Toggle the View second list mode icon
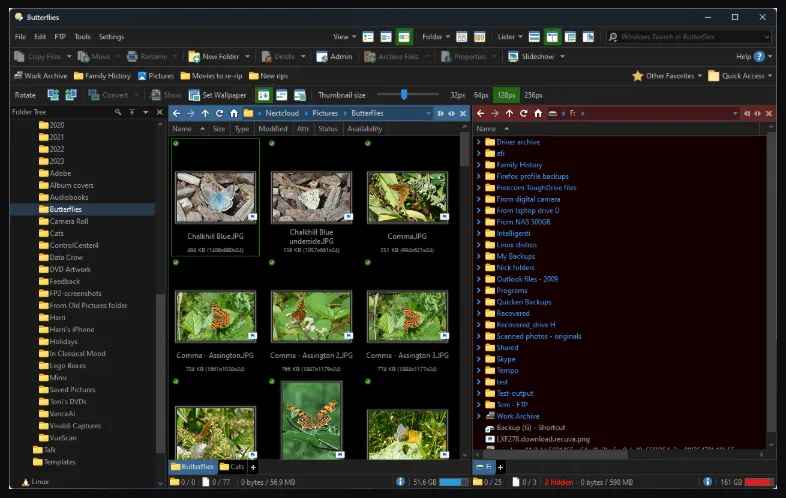This screenshot has height=498, width=786. click(386, 37)
